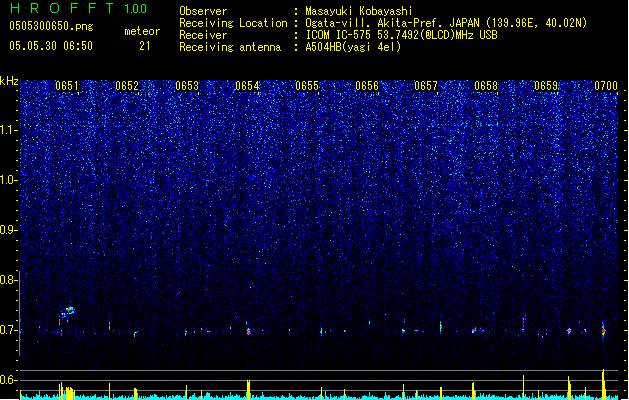Screen dimensions: 629x400
Task: Select the A504HB(yagi 4el) antenna text
Action: click(353, 47)
